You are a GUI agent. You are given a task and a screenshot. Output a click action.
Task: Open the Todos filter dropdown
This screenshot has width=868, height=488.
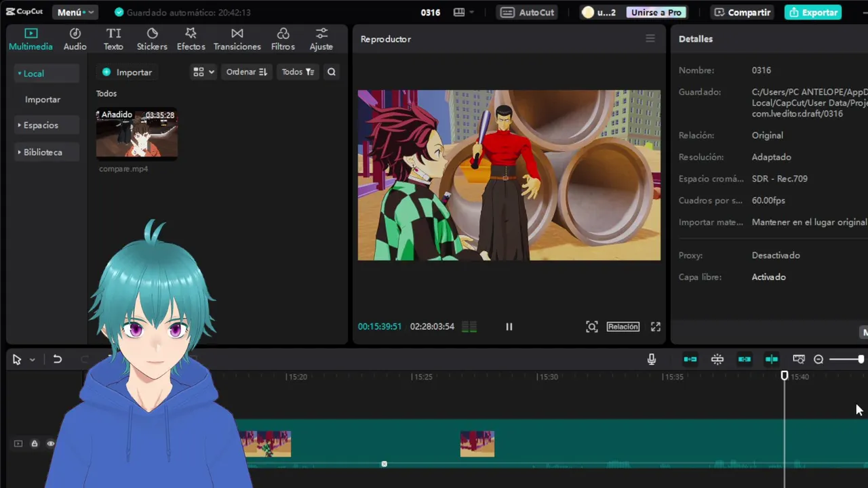298,72
